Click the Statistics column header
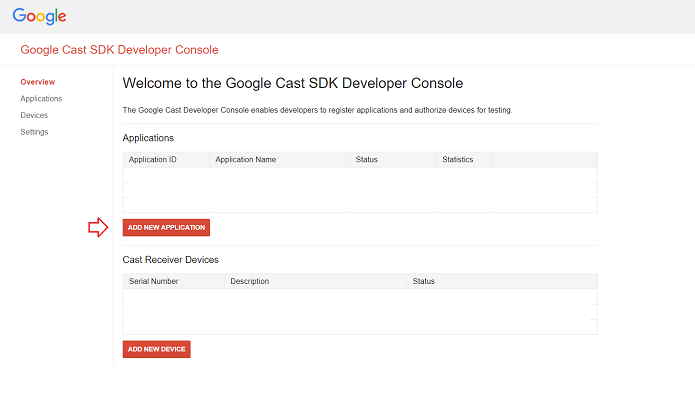 458,160
